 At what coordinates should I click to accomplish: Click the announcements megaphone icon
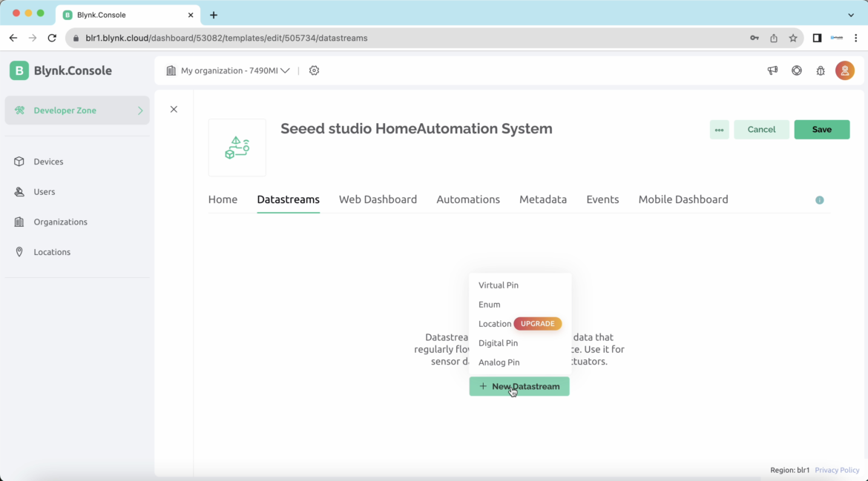click(x=772, y=70)
